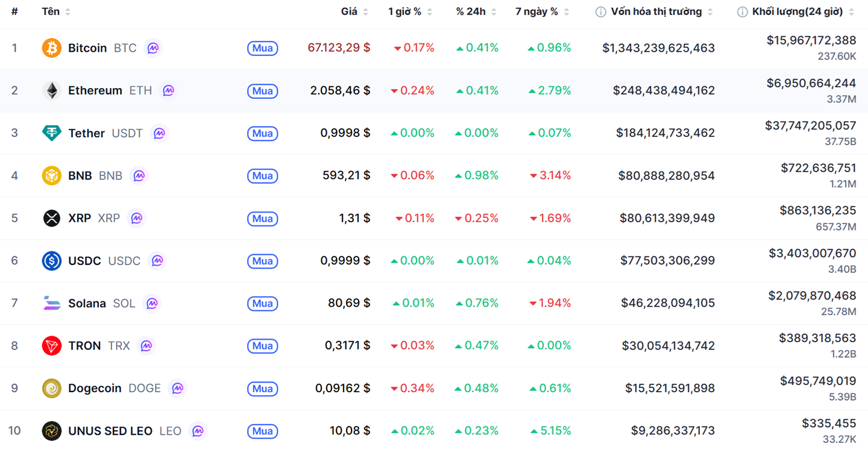Viewport: 868px width, 450px height.
Task: Click the Tether logo icon
Action: coord(51,133)
